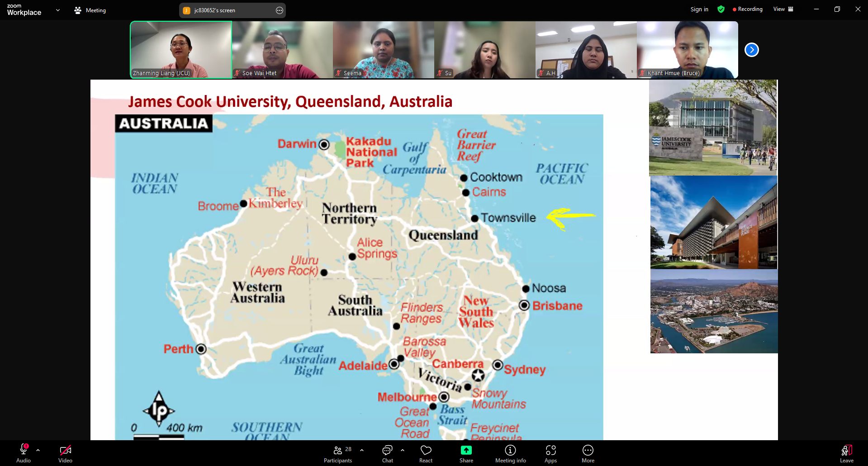This screenshot has height=466, width=868.
Task: Click the slide title James Cook University
Action: tap(290, 101)
